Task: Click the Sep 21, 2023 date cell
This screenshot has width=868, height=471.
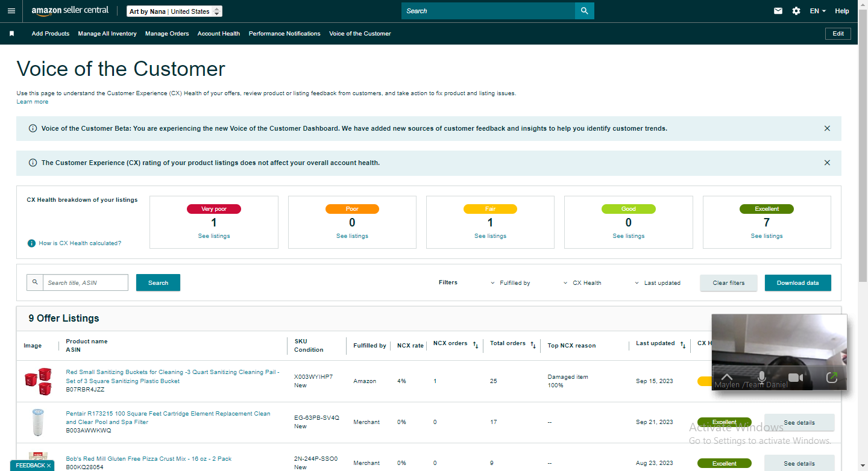Action: coord(655,422)
